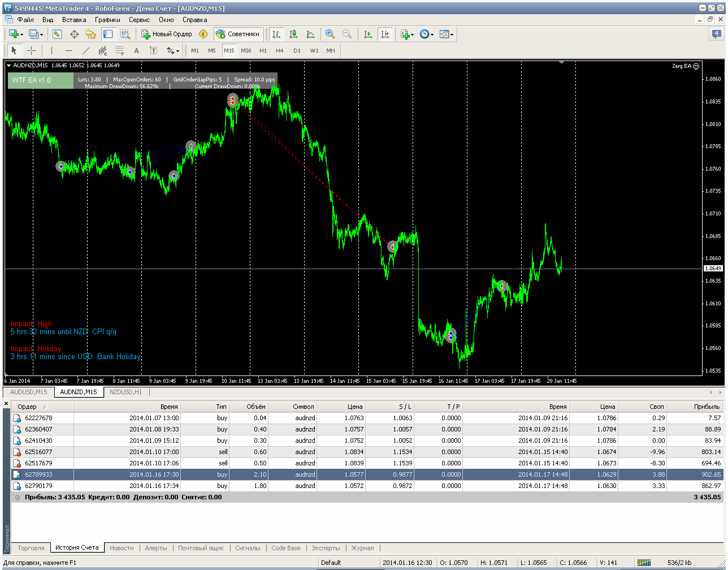Screen dimensions: 728x570
Task: Toggle chart auto scroll icon
Action: tap(368, 34)
